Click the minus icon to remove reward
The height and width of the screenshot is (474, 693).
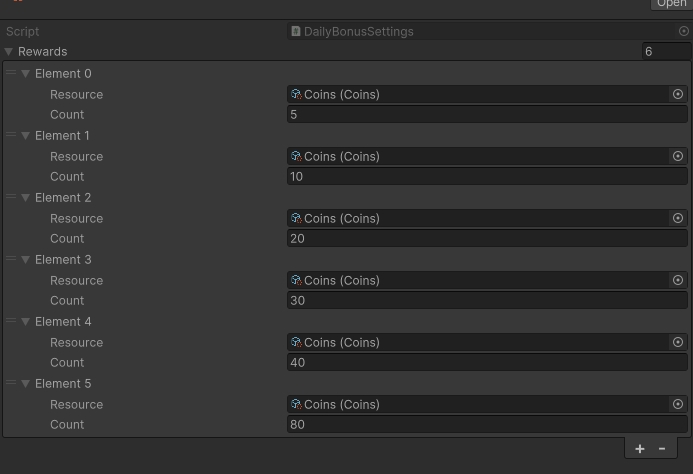(x=662, y=449)
